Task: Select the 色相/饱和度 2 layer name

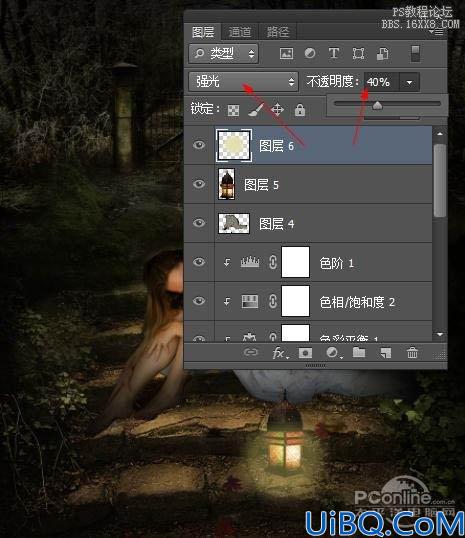Action: (357, 302)
